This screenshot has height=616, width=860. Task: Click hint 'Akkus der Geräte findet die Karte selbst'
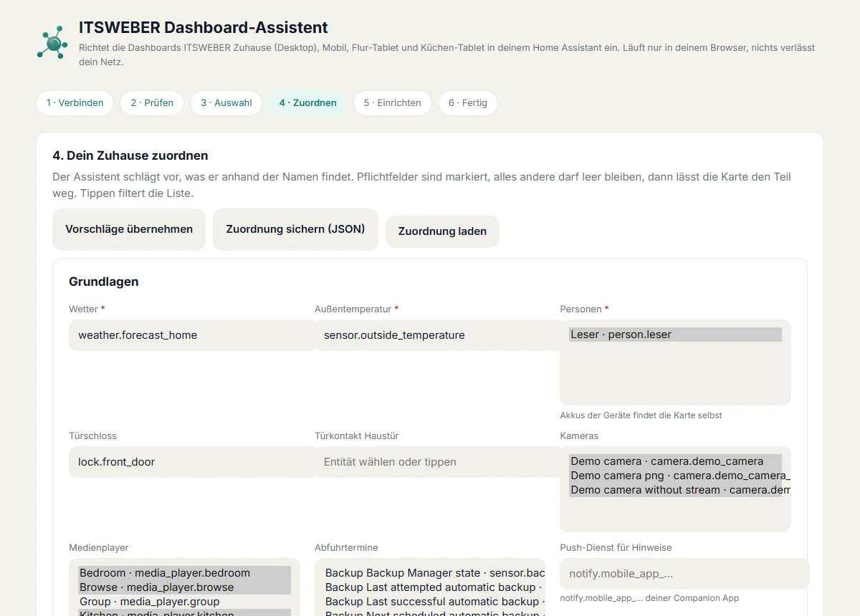click(x=641, y=415)
